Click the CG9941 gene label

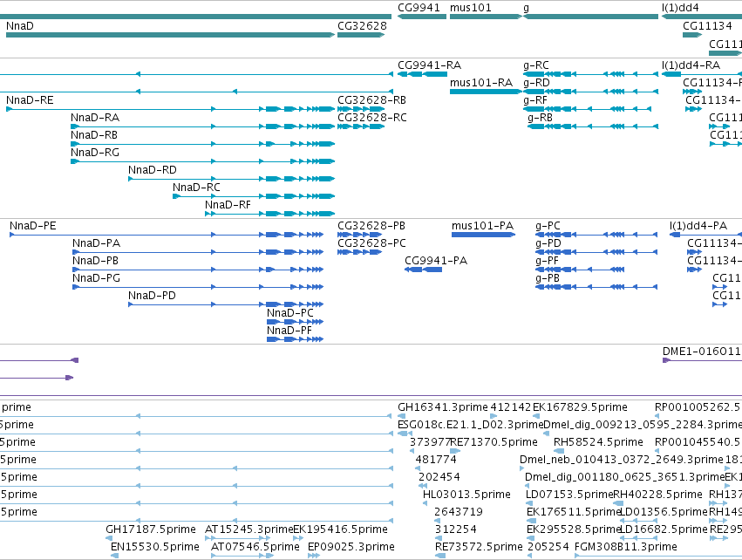[419, 8]
